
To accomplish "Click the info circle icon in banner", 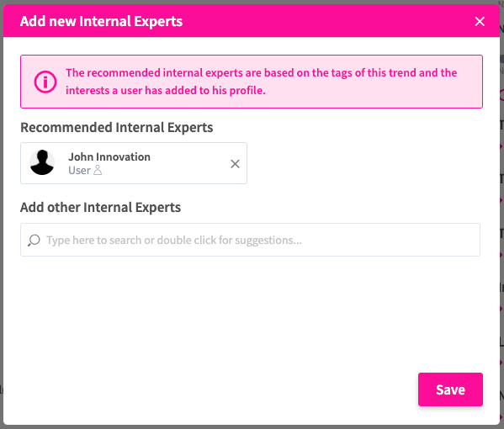I will (x=45, y=82).
